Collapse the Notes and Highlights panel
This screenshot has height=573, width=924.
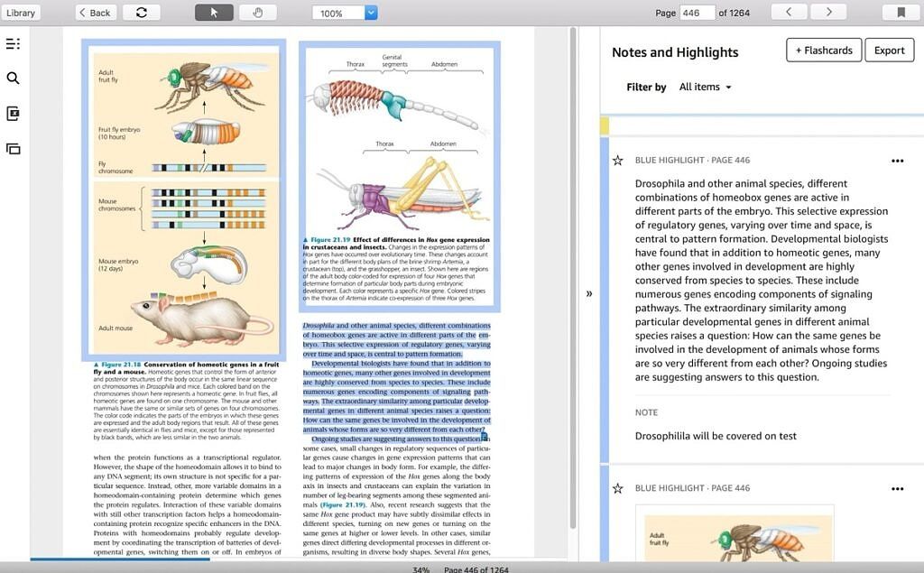[589, 293]
